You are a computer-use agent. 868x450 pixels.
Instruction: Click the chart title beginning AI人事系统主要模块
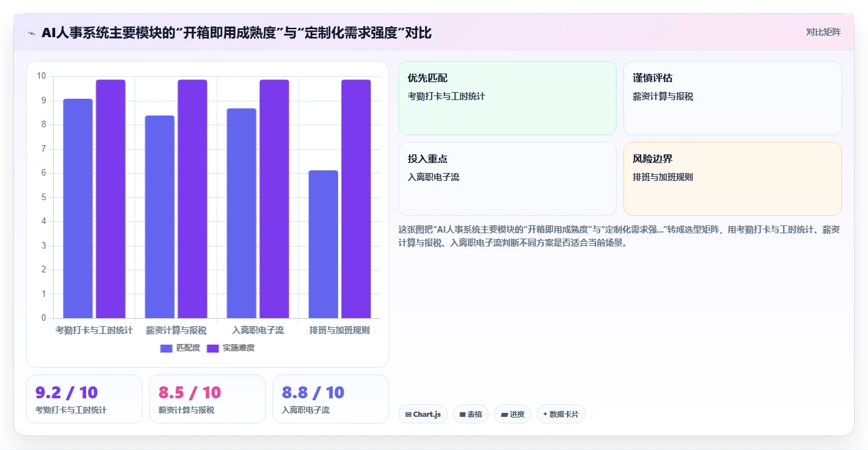tap(236, 32)
